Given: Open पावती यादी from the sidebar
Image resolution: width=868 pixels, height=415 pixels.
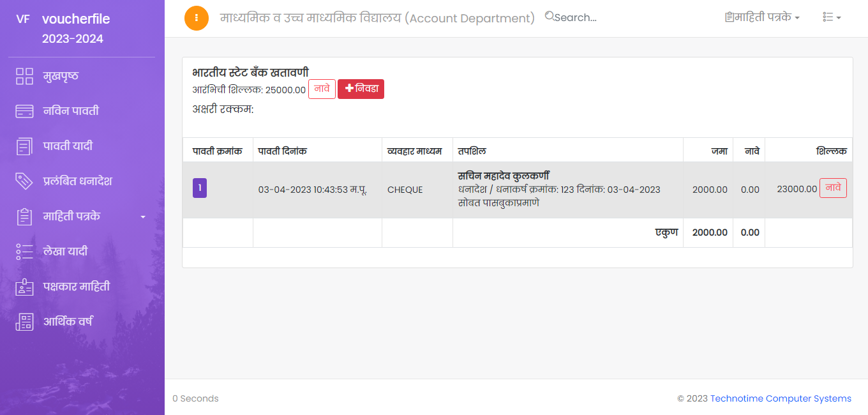Looking at the screenshot, I should (x=68, y=146).
